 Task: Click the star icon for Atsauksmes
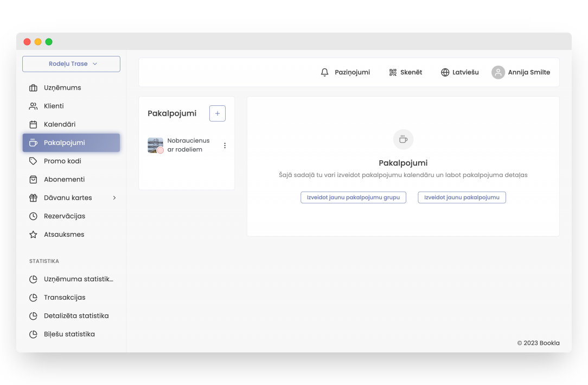click(33, 235)
